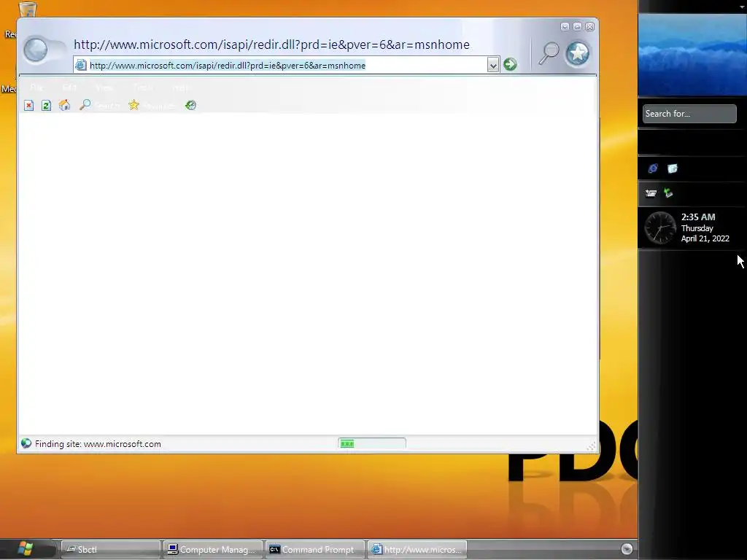Click the History toolbar icon
This screenshot has height=560, width=747.
(191, 105)
